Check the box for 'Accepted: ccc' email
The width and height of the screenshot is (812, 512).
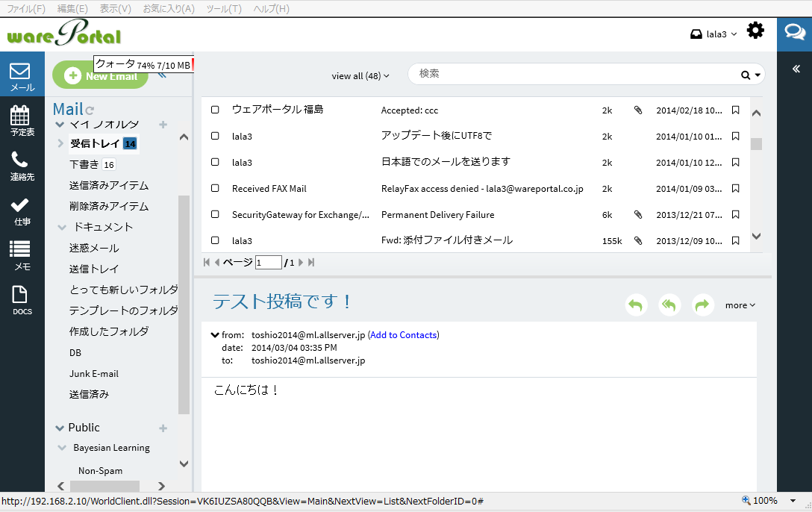pyautogui.click(x=215, y=110)
